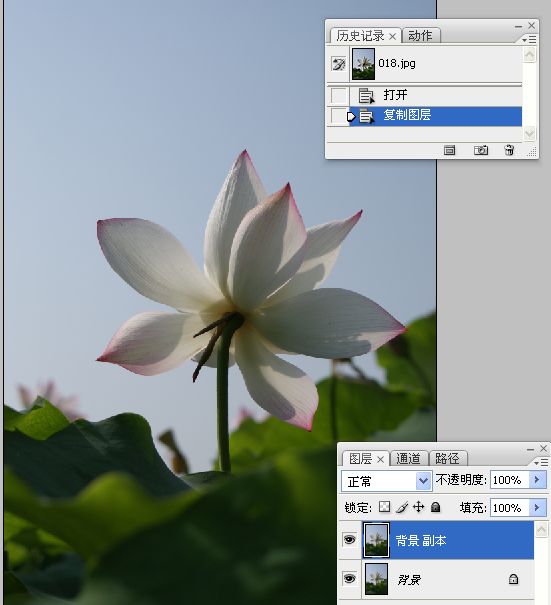Select the 复制图层 history state
This screenshot has width=551, height=605.
[435, 116]
